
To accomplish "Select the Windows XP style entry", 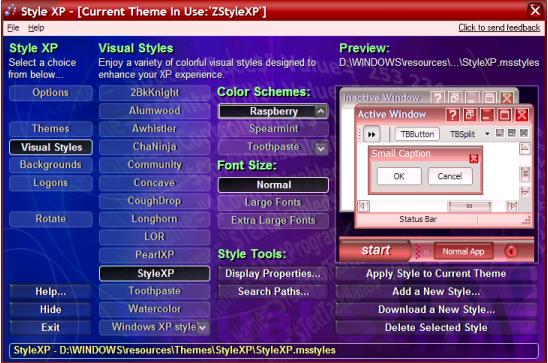I will click(154, 327).
